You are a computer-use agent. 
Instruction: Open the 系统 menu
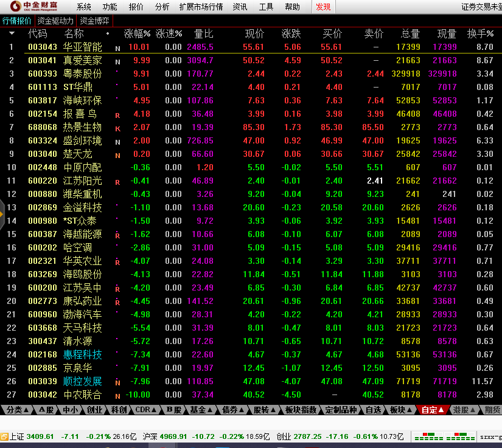pos(84,7)
